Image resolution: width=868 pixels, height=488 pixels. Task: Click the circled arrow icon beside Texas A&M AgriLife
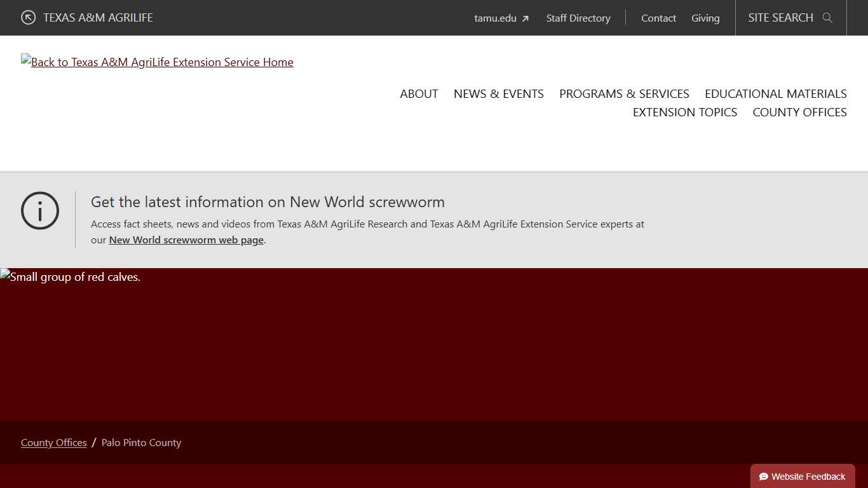[x=28, y=18]
